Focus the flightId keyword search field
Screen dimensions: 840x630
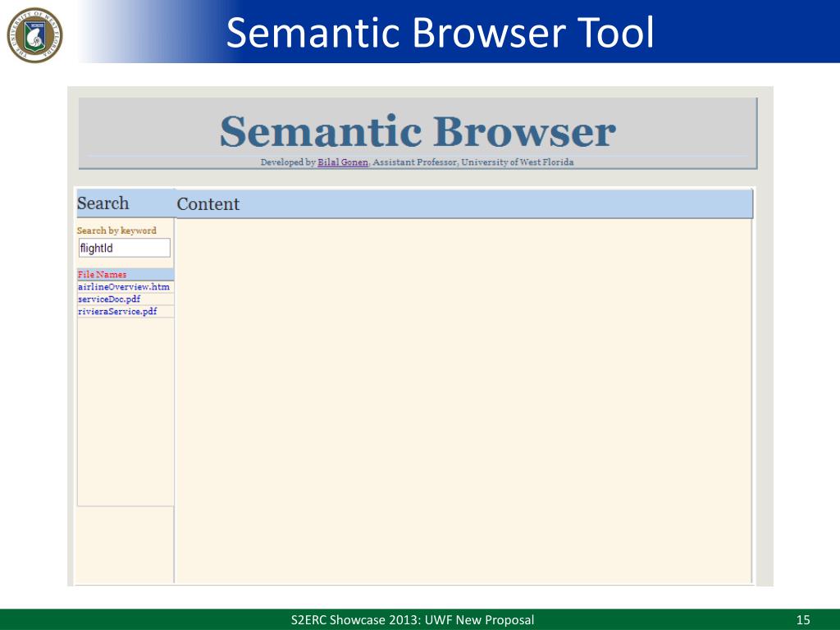(124, 248)
